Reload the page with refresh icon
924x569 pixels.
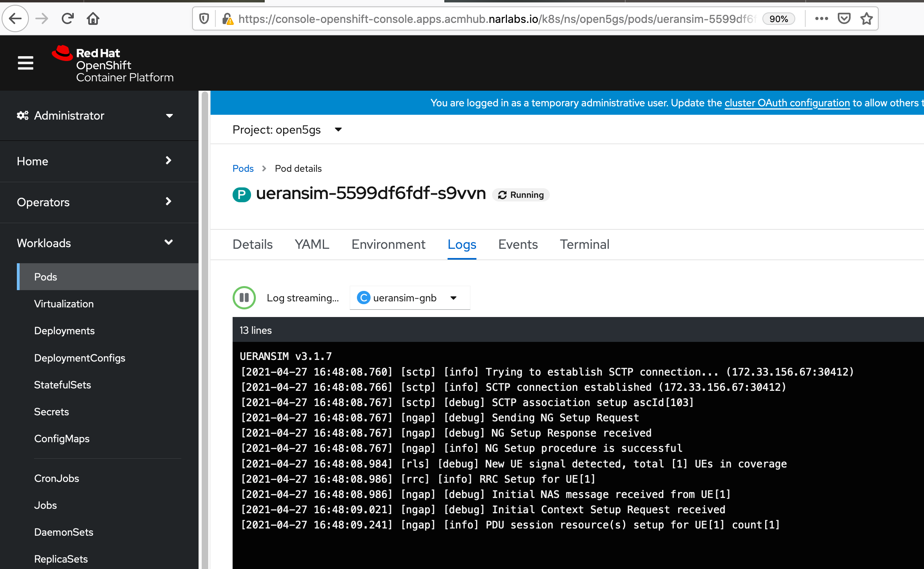67,18
